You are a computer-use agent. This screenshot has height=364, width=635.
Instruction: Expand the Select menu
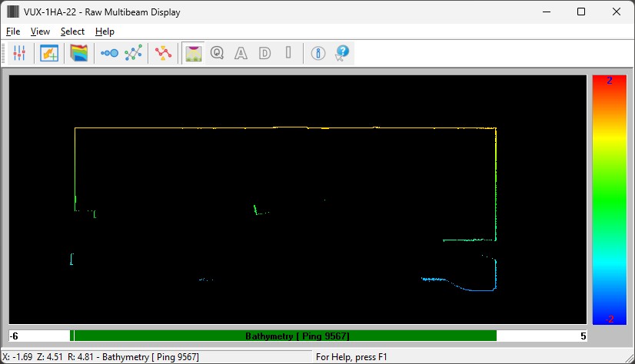click(x=72, y=31)
